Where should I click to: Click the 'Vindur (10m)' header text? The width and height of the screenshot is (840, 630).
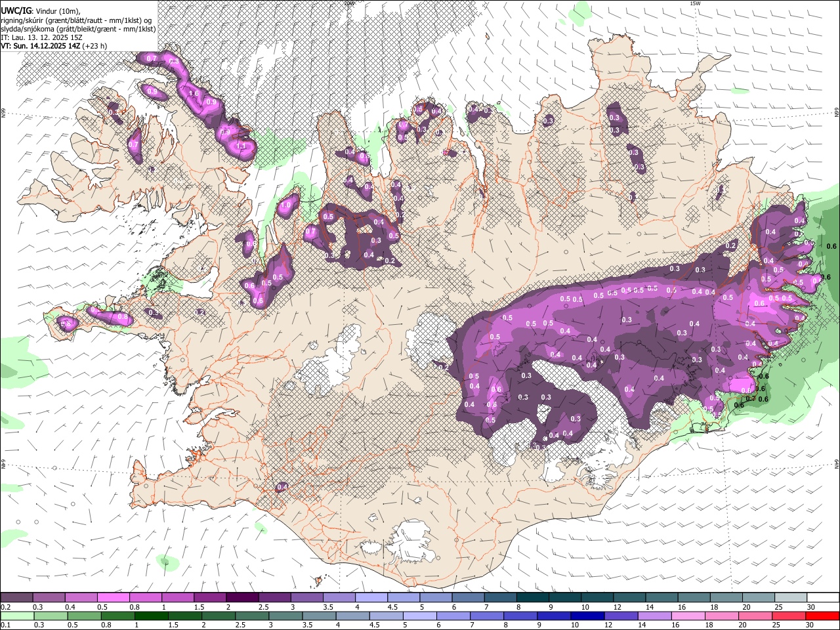pyautogui.click(x=57, y=12)
